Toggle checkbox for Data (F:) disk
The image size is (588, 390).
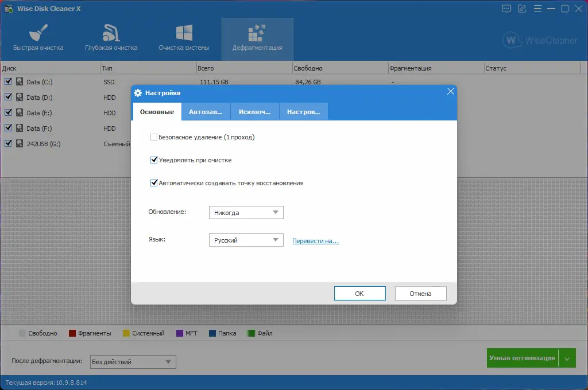(x=8, y=128)
